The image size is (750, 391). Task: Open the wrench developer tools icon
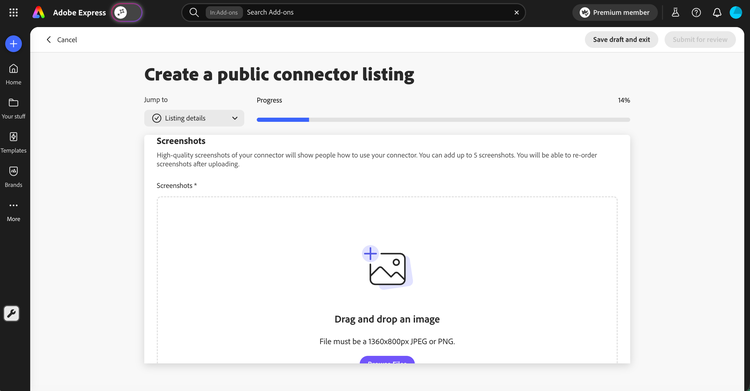pyautogui.click(x=11, y=313)
